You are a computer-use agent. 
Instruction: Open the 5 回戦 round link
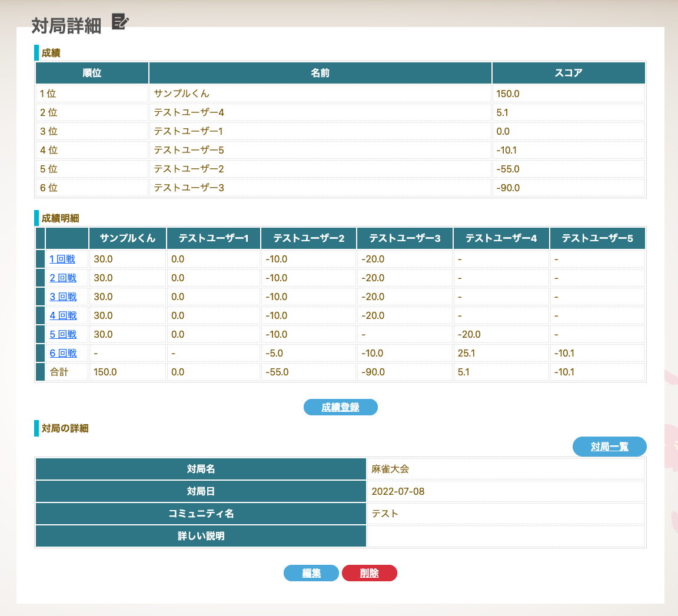[x=63, y=335]
